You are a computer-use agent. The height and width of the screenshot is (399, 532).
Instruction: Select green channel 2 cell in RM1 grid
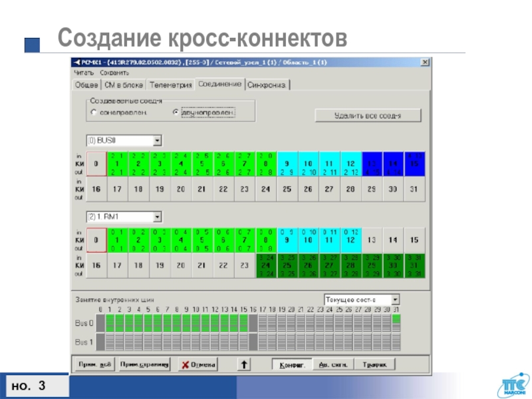(138, 240)
